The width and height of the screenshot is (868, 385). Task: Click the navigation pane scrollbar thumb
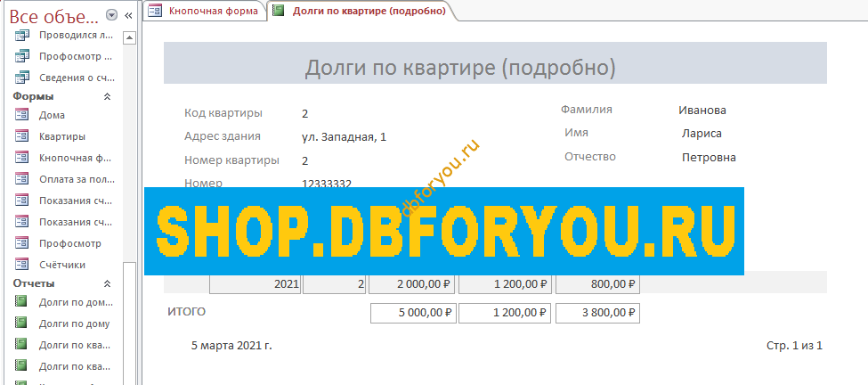tap(130, 322)
